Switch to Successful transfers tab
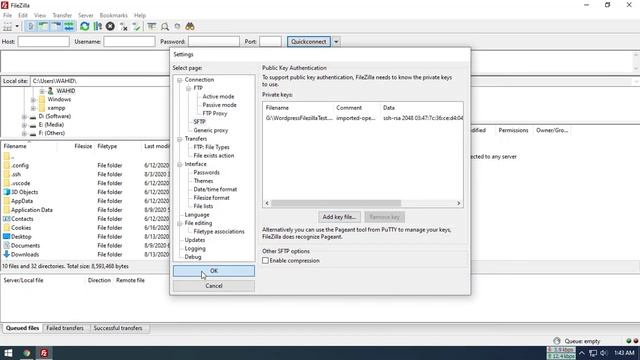Viewport: 640px width, 360px height. pos(118,328)
